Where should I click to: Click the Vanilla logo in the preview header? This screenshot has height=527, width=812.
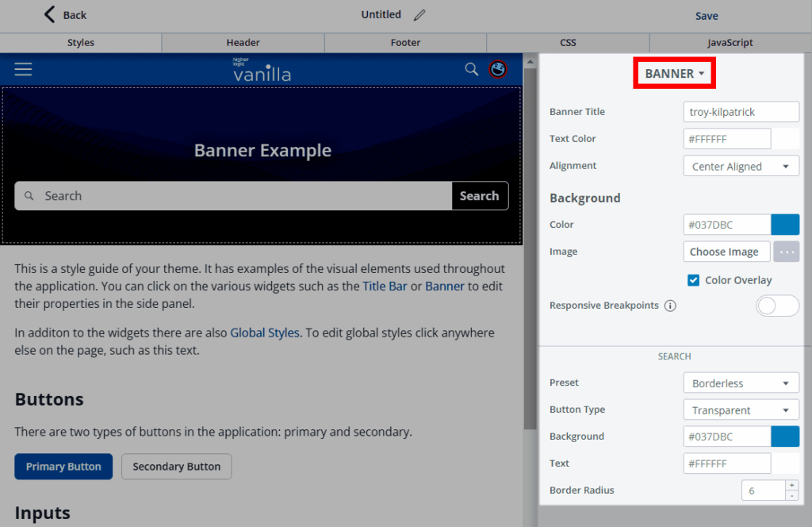tap(262, 71)
